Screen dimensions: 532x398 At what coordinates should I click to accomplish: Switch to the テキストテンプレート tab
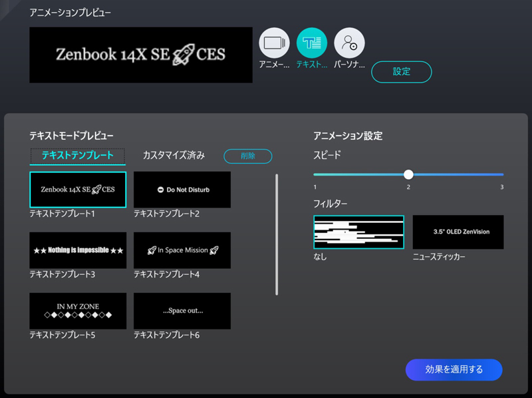click(x=77, y=156)
